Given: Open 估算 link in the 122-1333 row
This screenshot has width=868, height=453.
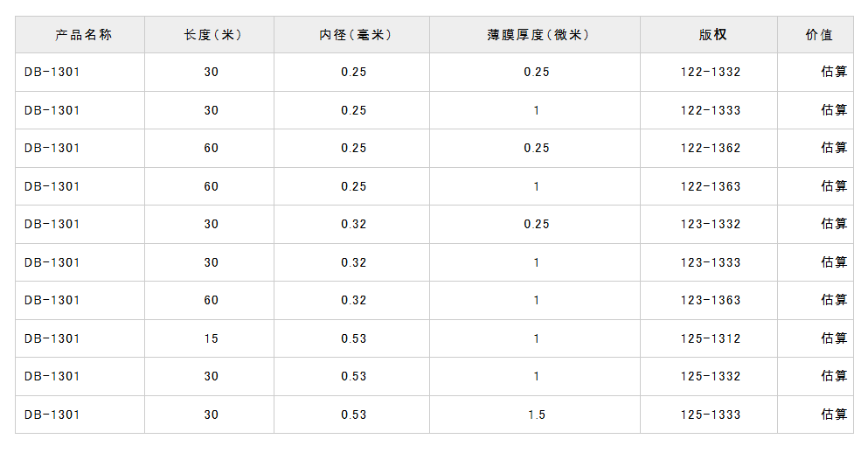Looking at the screenshot, I should [x=834, y=110].
